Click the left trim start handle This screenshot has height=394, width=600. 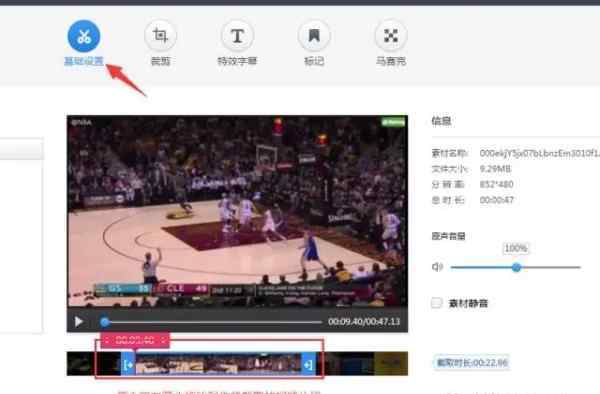pos(128,364)
